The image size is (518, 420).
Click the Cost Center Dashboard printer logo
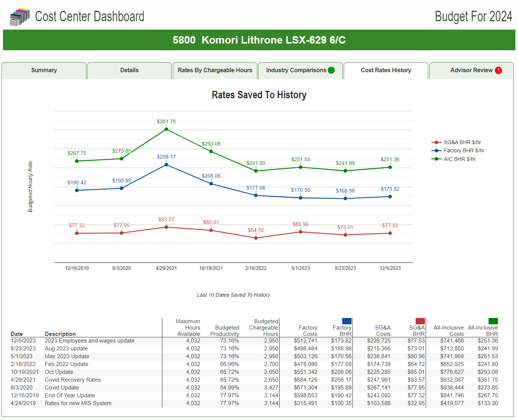(19, 17)
